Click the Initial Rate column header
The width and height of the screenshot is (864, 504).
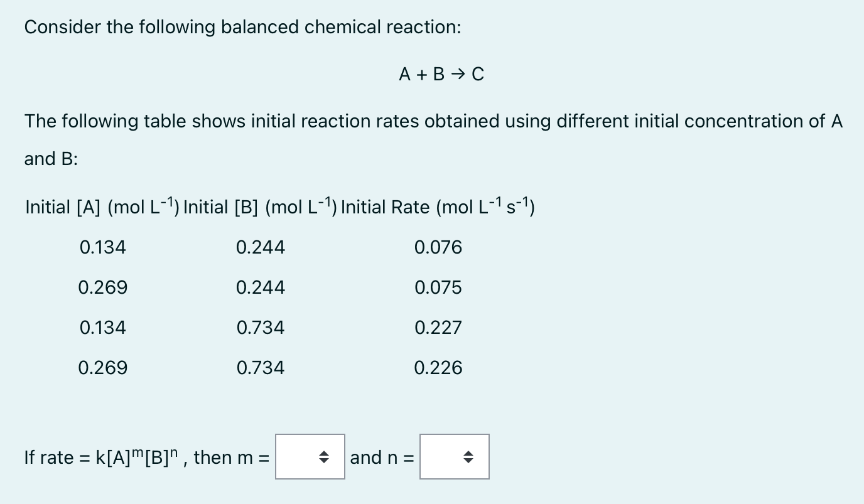pos(436,206)
